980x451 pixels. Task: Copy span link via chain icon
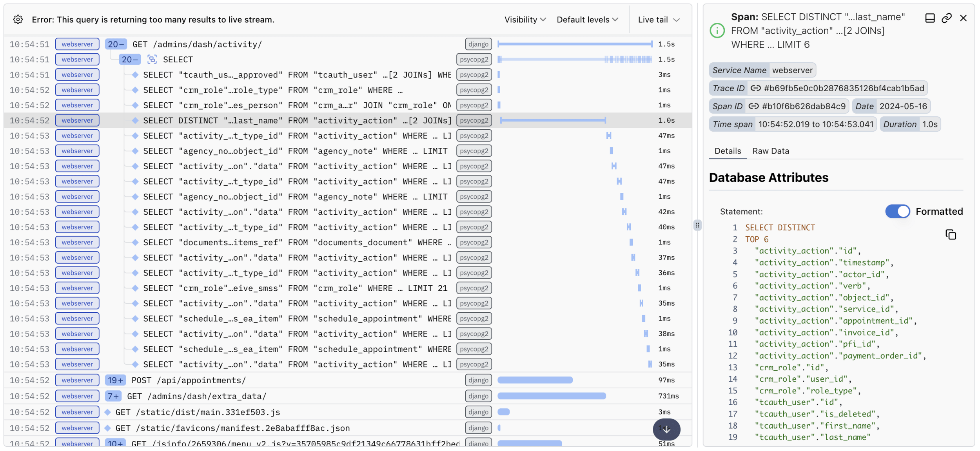(x=946, y=18)
